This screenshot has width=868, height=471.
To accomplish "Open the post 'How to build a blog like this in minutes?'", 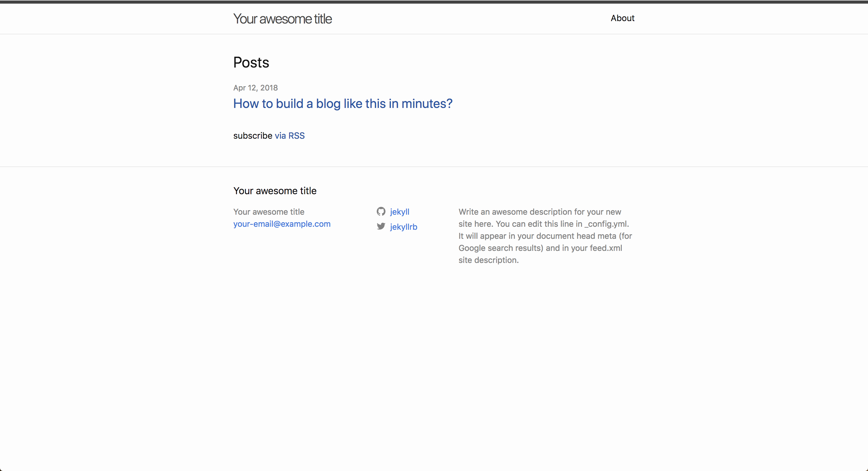I will (x=343, y=103).
